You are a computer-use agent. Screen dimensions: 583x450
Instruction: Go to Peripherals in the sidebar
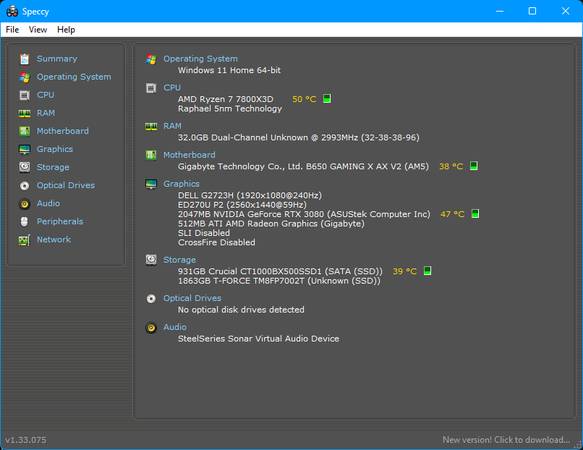pyautogui.click(x=59, y=221)
